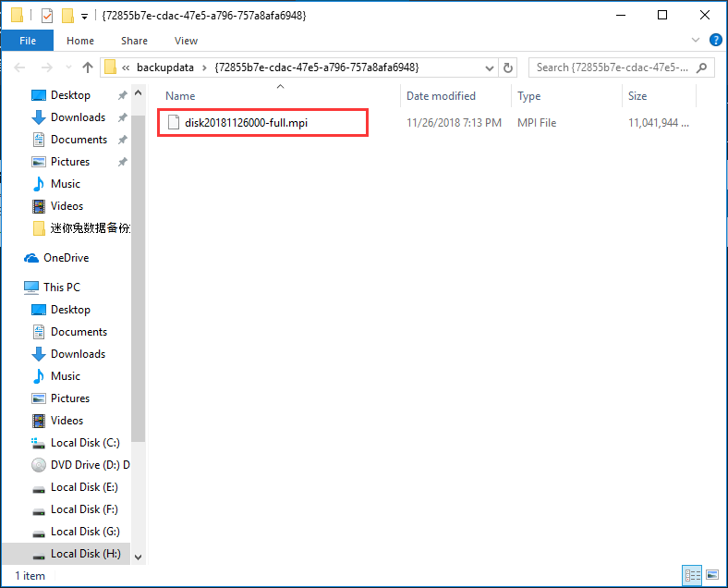728x588 pixels.
Task: Click the New Folder quick access icon
Action: (67, 16)
